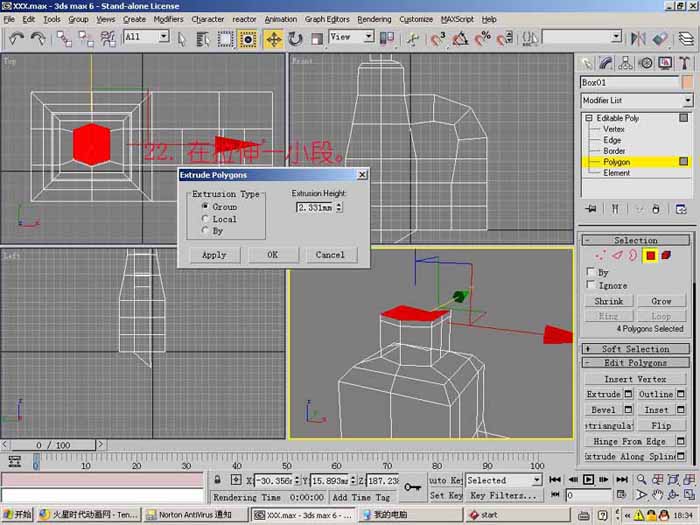Open the Graph Editors menu
This screenshot has height=525, width=700.
pyautogui.click(x=327, y=19)
